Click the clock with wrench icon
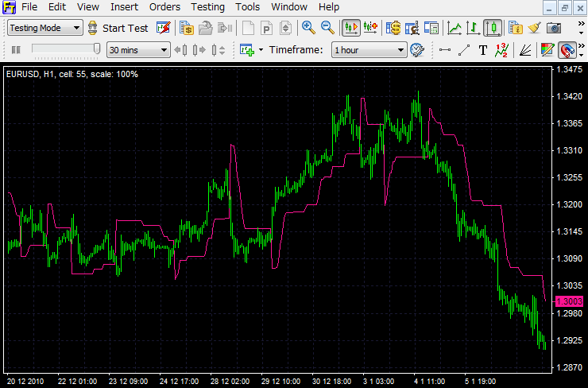Image resolution: width=588 pixels, height=388 pixels. tap(417, 50)
